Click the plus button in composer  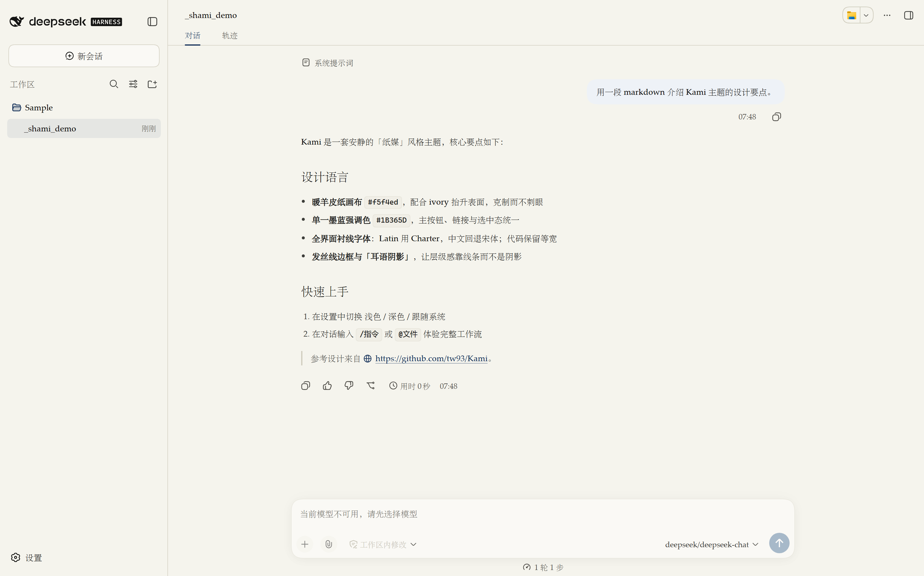[305, 544]
